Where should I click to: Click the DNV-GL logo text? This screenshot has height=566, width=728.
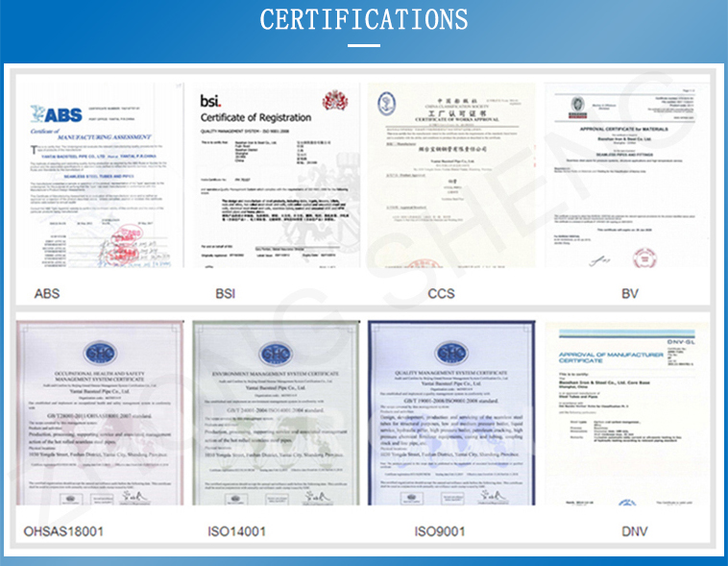point(681,341)
